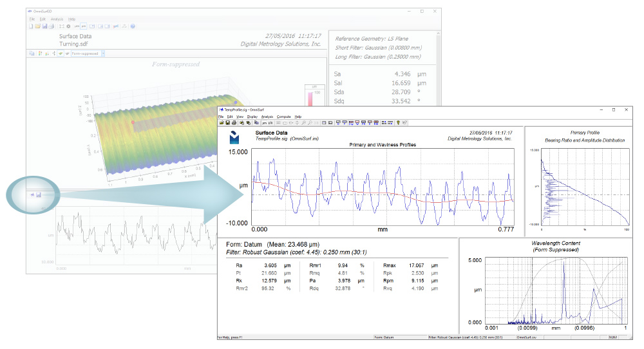644x349 pixels.
Task: Click the color scale icon in the plot toolbar
Action: [x=40, y=53]
